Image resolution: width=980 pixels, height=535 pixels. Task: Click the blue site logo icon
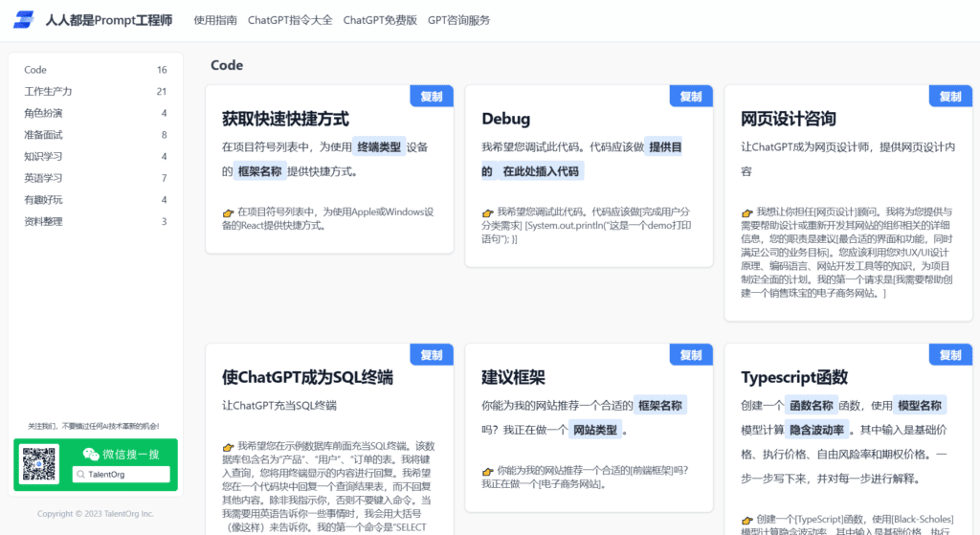tap(24, 20)
